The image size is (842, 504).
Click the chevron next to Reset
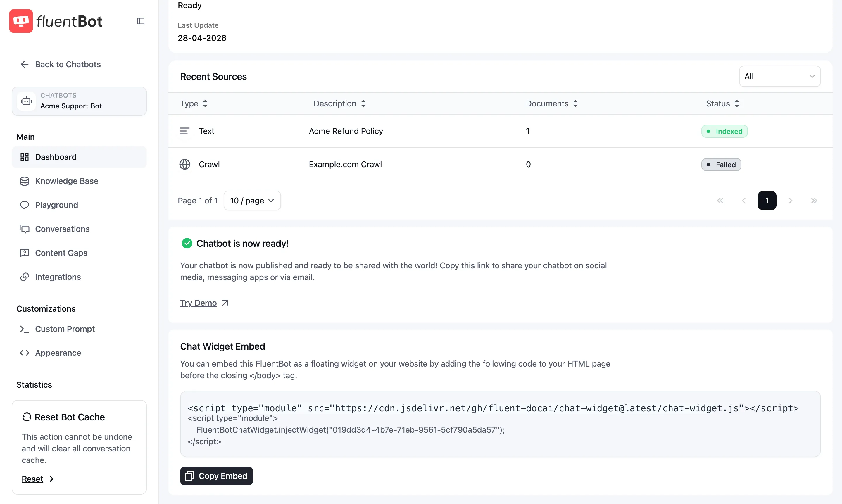pyautogui.click(x=51, y=479)
